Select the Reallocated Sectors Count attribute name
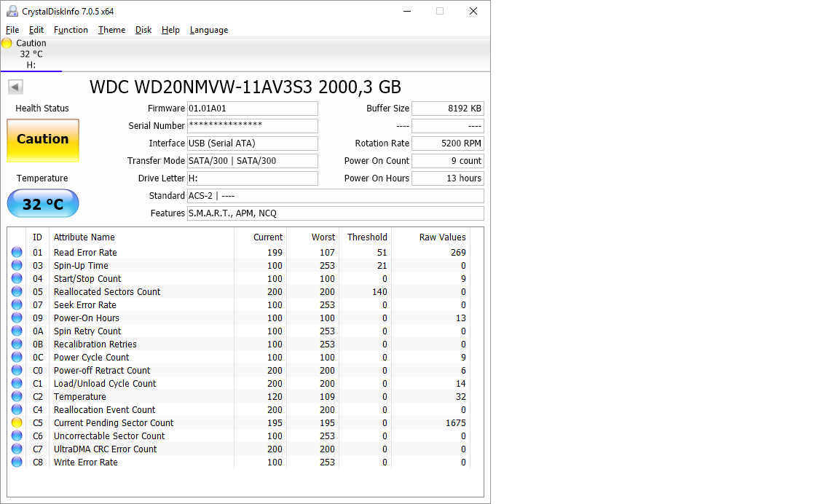 point(107,291)
